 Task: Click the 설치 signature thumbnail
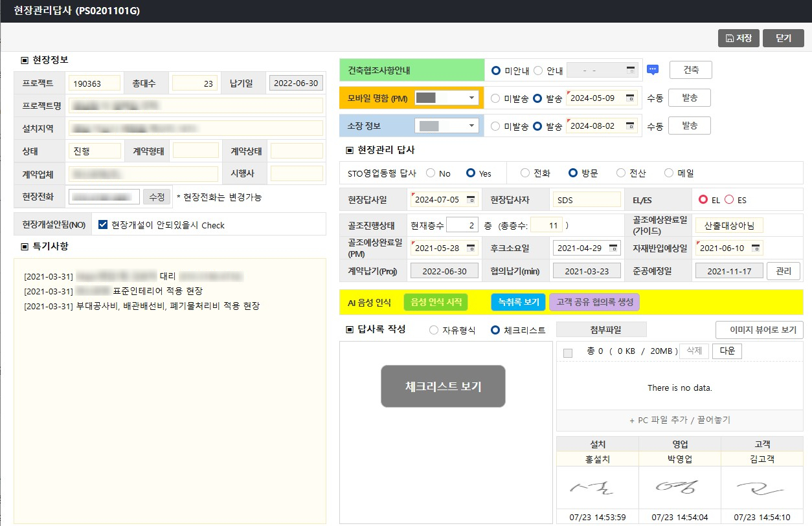click(x=597, y=488)
